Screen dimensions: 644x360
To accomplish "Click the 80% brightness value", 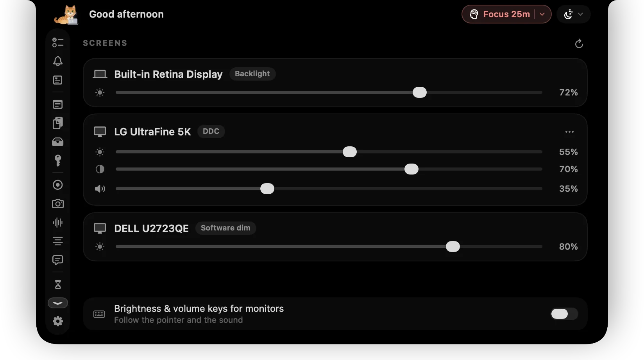I will click(569, 247).
